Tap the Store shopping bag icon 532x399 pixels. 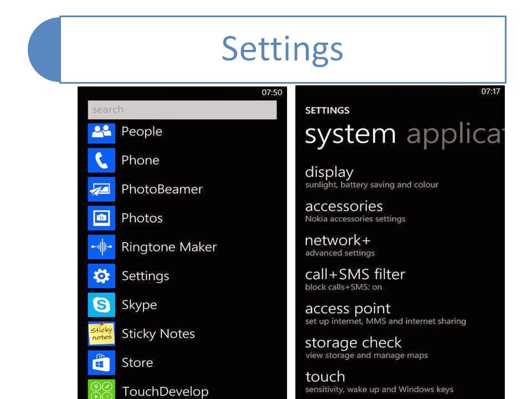point(101,362)
